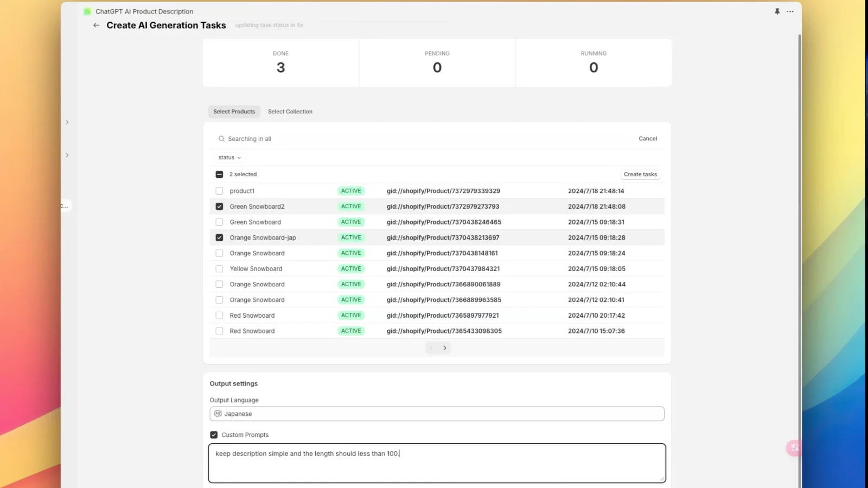Click the next page arrow below the product list
The width and height of the screenshot is (868, 488).
[x=445, y=348]
